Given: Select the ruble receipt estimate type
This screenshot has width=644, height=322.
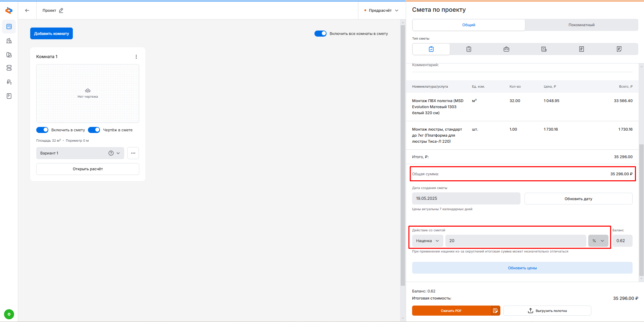Looking at the screenshot, I should click(x=581, y=49).
